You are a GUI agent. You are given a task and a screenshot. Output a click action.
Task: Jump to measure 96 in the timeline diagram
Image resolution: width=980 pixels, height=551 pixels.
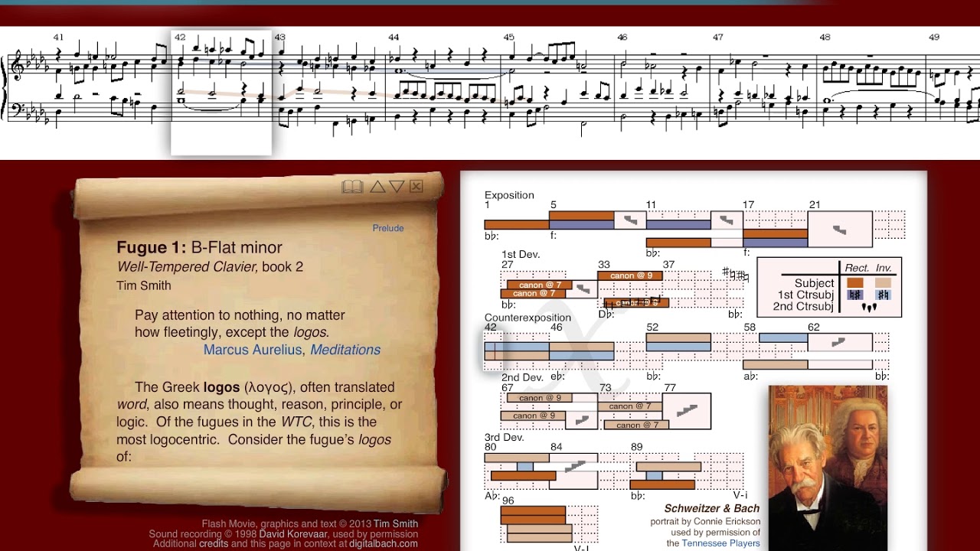(508, 501)
